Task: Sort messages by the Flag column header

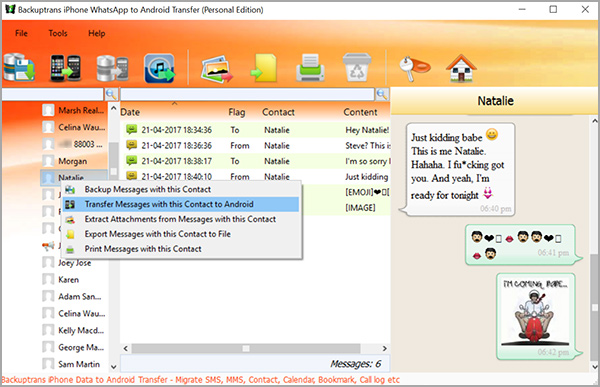Action: pyautogui.click(x=236, y=112)
